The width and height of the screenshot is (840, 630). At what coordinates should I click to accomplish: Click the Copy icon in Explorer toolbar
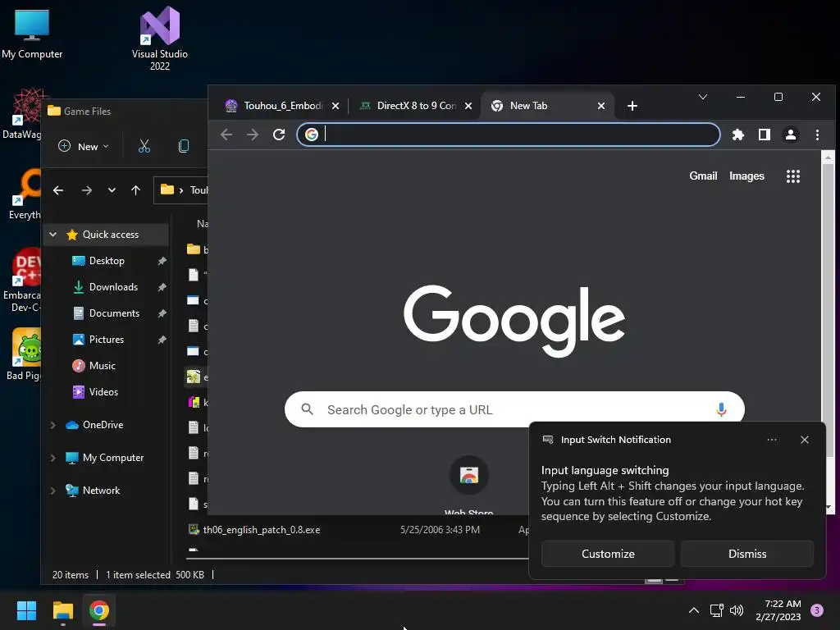(x=183, y=146)
